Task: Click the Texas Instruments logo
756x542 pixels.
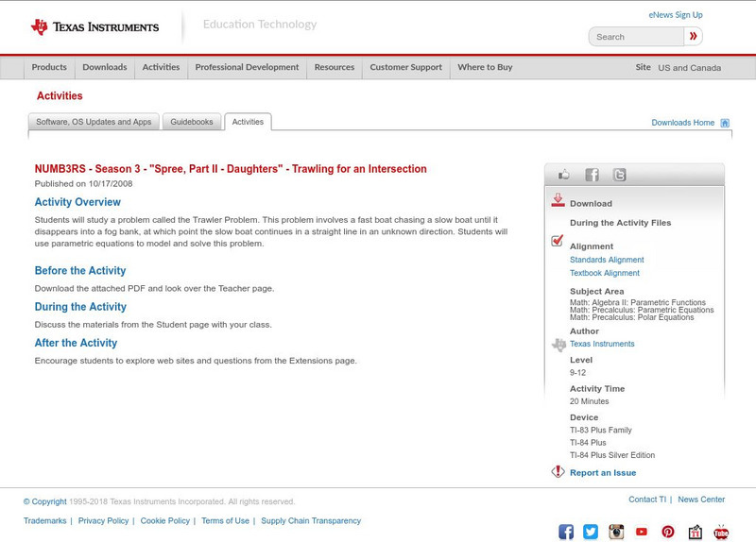Action: coord(94,27)
